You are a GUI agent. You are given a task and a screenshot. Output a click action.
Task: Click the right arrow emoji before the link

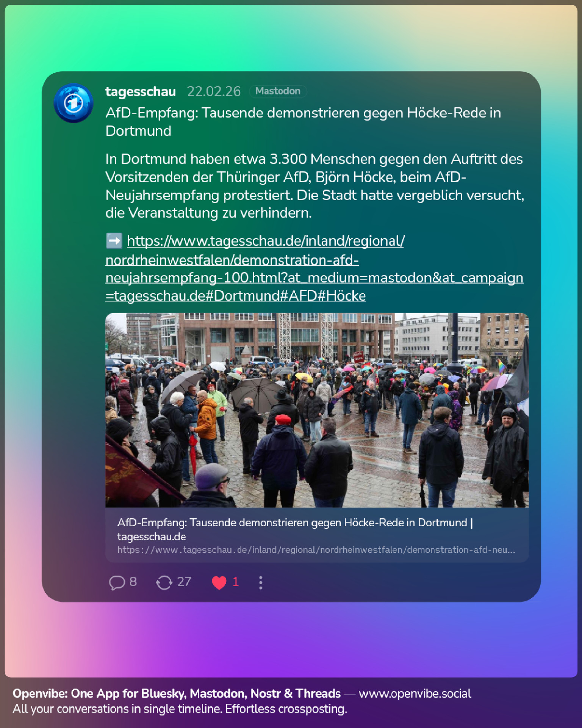(114, 241)
